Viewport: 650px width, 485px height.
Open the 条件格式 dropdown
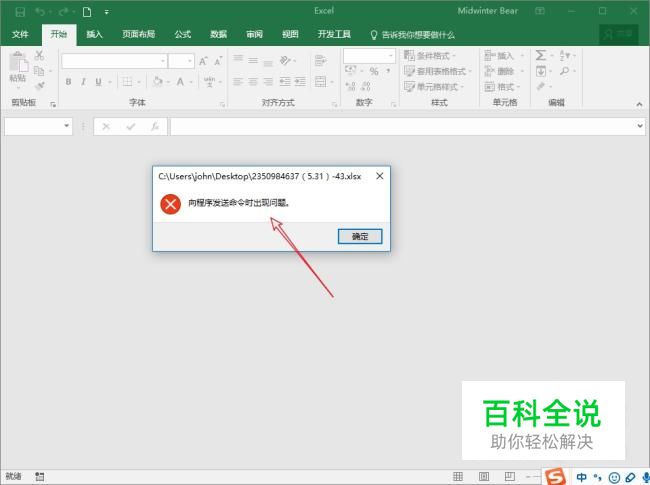click(x=429, y=56)
